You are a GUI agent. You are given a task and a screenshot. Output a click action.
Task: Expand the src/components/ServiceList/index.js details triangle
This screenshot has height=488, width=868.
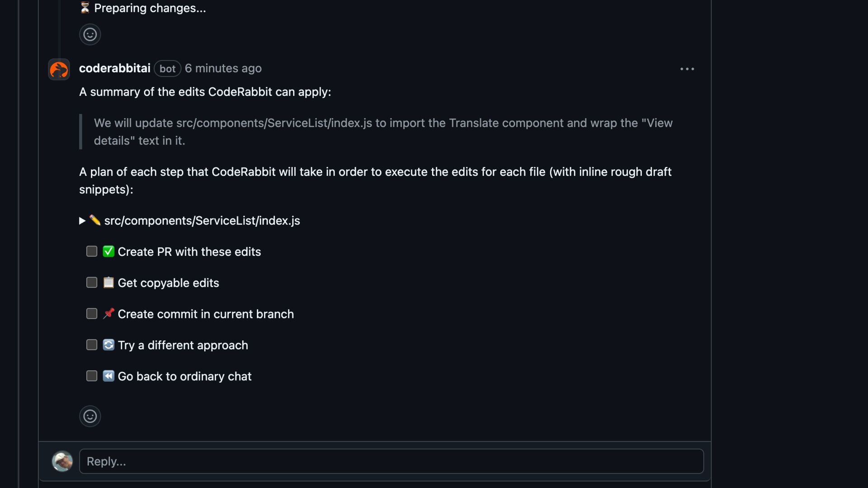click(x=82, y=221)
